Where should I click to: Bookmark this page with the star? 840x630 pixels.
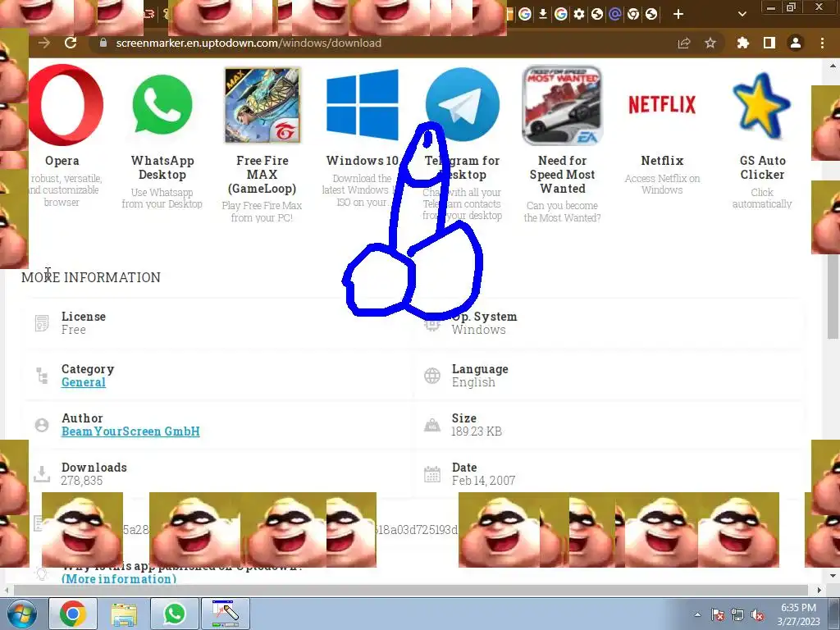tap(710, 43)
